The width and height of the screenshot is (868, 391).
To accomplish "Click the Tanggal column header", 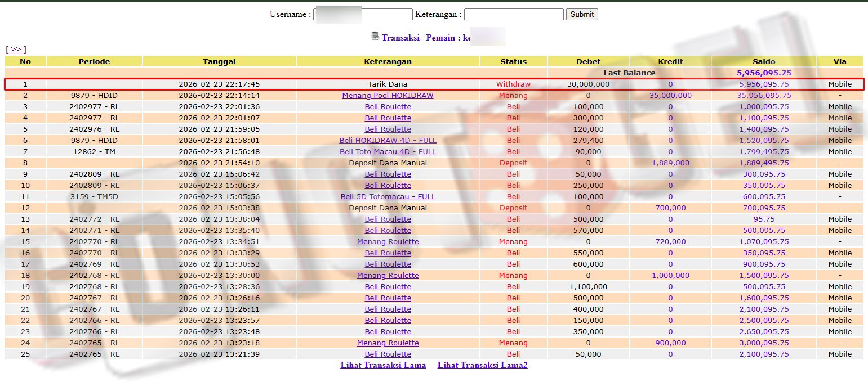I will (219, 61).
